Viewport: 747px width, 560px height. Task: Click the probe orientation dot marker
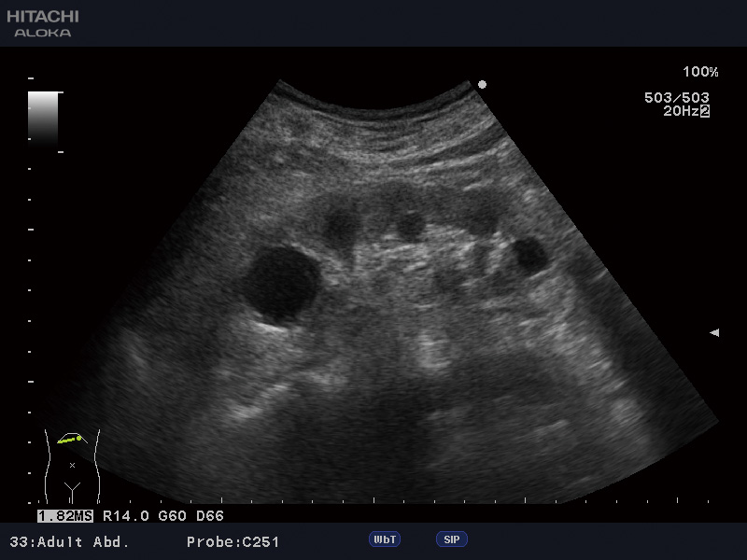[482, 84]
